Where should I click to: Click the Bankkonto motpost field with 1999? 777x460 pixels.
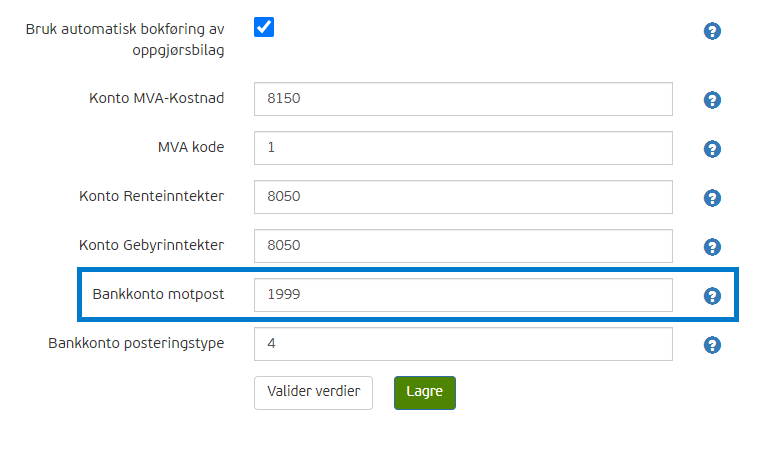(463, 295)
